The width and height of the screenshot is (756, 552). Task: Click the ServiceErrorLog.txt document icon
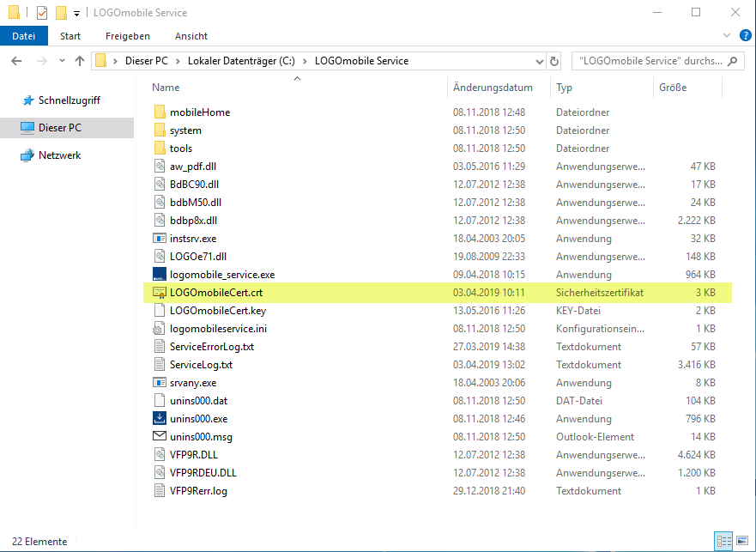point(160,347)
